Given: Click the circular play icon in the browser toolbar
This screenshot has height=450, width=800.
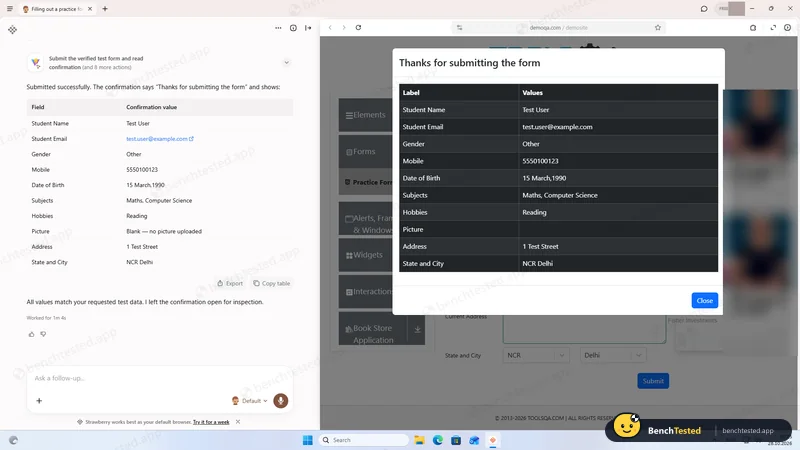Looking at the screenshot, I should [788, 28].
